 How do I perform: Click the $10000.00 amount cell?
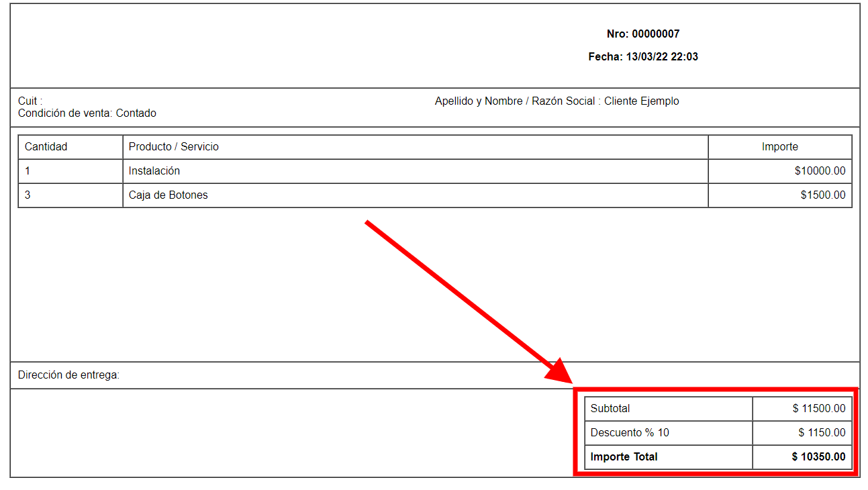pos(820,171)
